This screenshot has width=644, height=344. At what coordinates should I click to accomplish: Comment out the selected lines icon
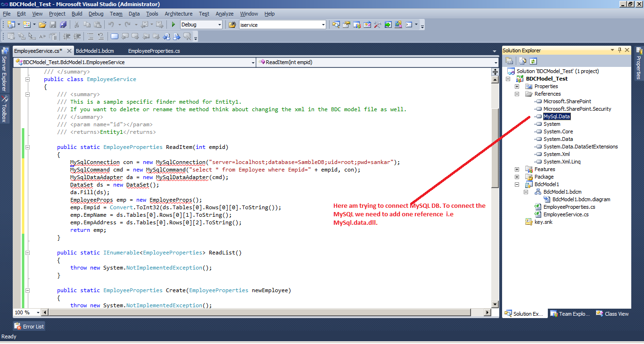click(x=91, y=36)
